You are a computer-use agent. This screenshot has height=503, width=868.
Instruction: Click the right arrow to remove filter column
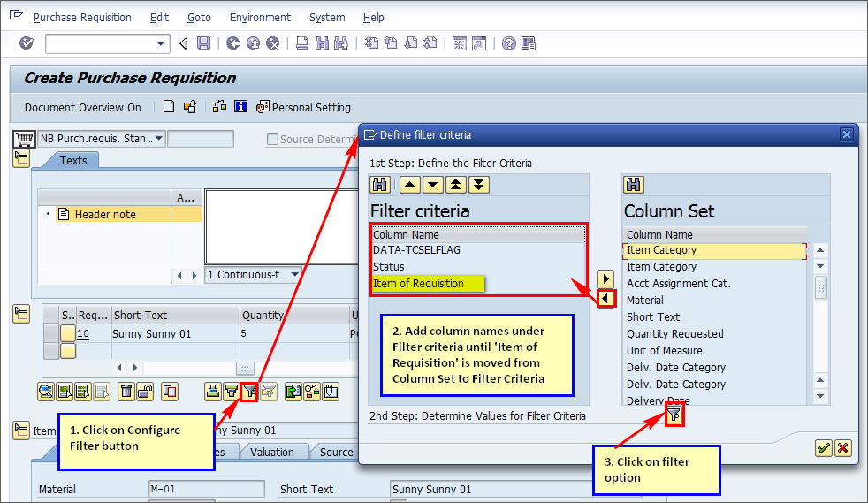pos(605,279)
